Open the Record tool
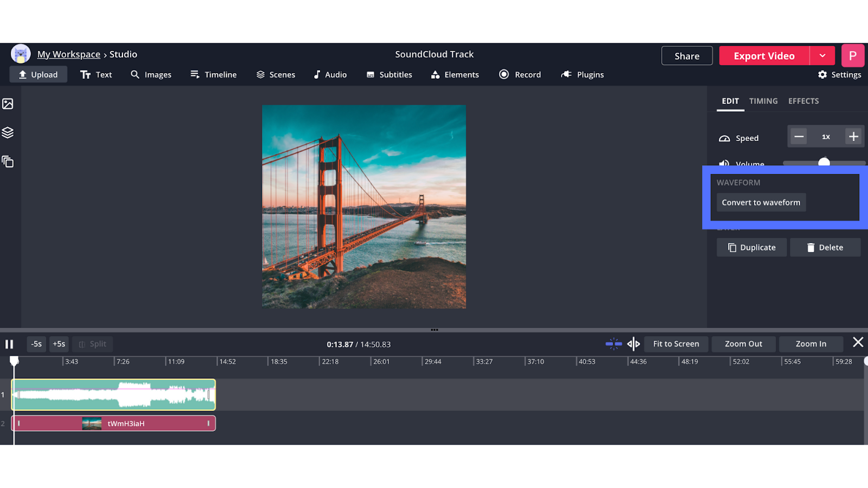Screen dimensions: 868x488 (520, 74)
